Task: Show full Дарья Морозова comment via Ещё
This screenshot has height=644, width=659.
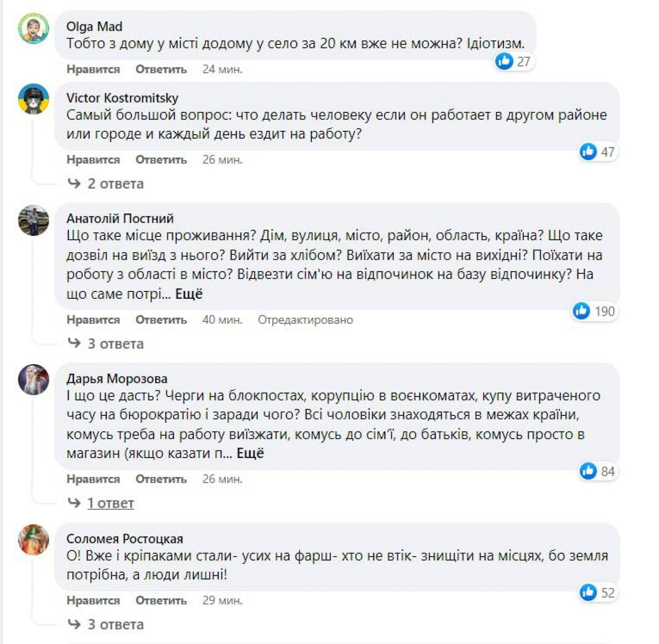Action: [250, 453]
